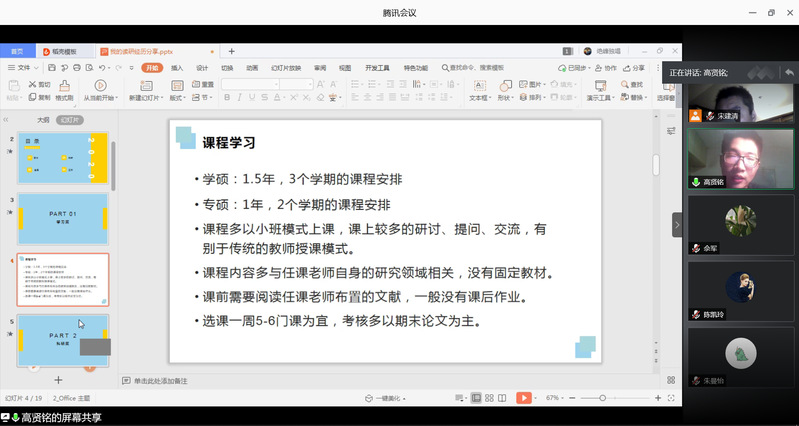Click the undo arrow icon
The image size is (799, 426).
coord(104,67)
